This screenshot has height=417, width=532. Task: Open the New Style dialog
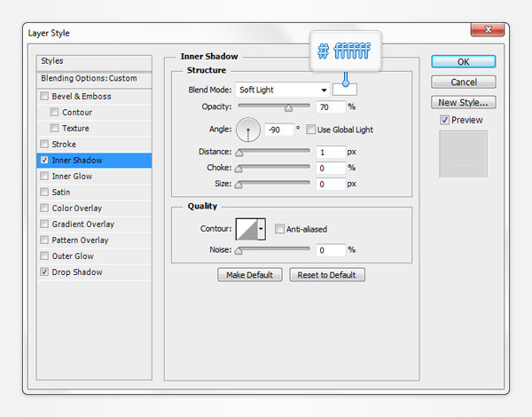coord(463,102)
